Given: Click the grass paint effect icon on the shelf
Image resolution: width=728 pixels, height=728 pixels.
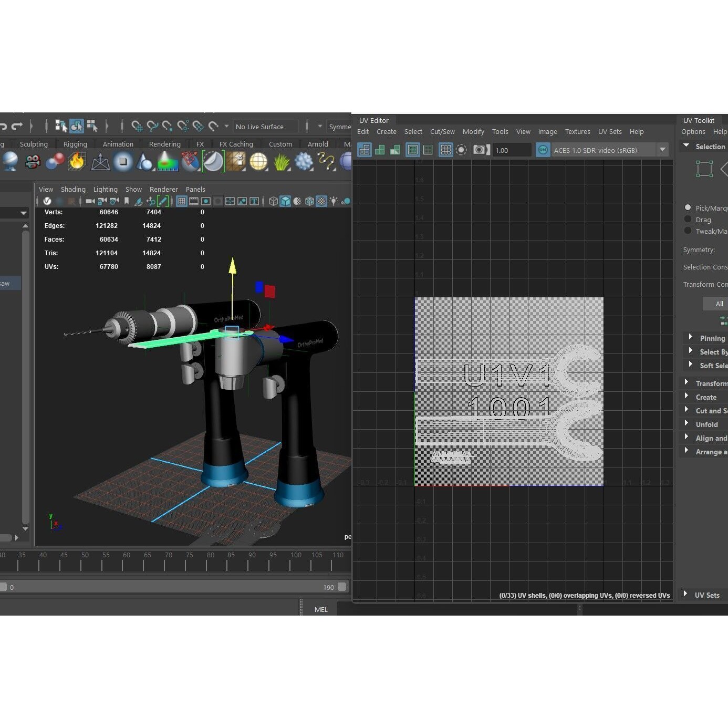Looking at the screenshot, I should [282, 162].
